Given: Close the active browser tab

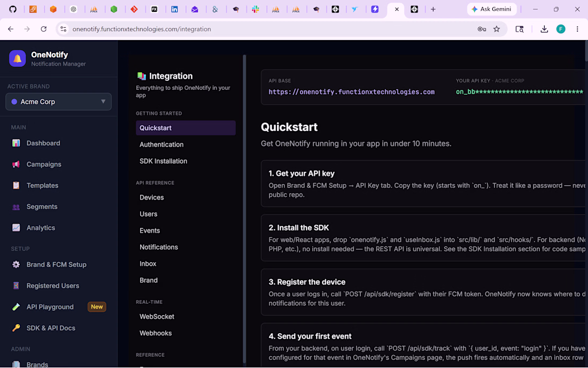Looking at the screenshot, I should point(397,10).
